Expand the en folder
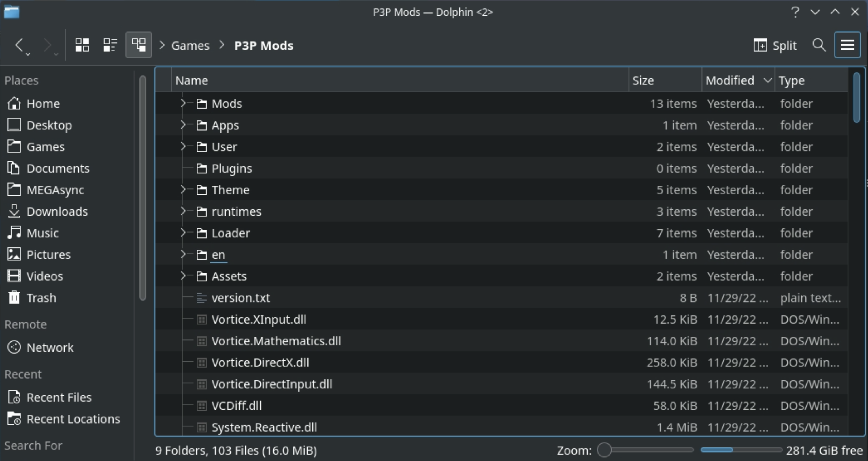Screen dimensions: 868x461 (183, 254)
